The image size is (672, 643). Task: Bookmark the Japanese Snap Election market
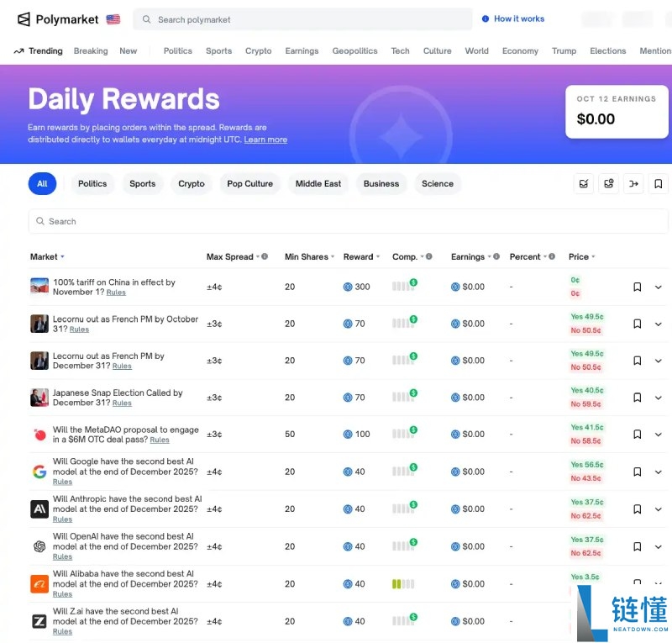point(638,398)
